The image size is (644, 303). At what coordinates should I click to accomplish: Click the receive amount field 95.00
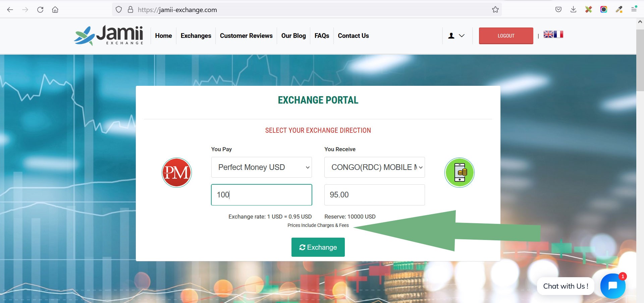tap(375, 195)
